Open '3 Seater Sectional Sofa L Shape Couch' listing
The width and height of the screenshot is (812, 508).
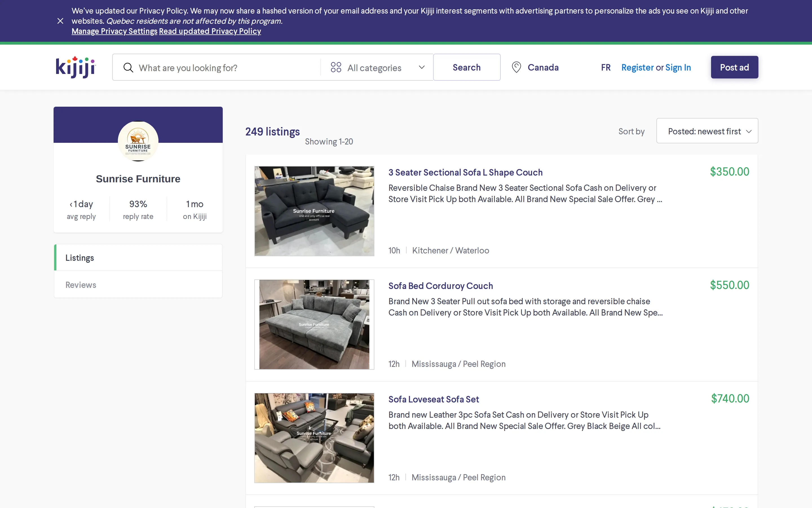pos(465,172)
